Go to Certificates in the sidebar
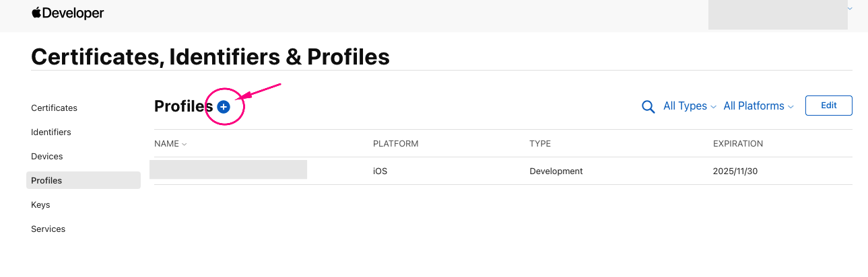Image resolution: width=868 pixels, height=277 pixels. pos(55,108)
